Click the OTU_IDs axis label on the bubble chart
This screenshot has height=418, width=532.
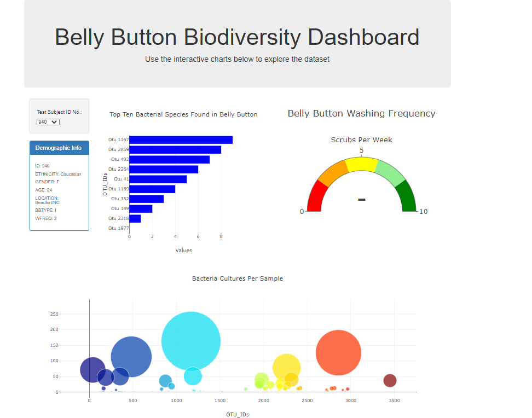[x=238, y=414]
